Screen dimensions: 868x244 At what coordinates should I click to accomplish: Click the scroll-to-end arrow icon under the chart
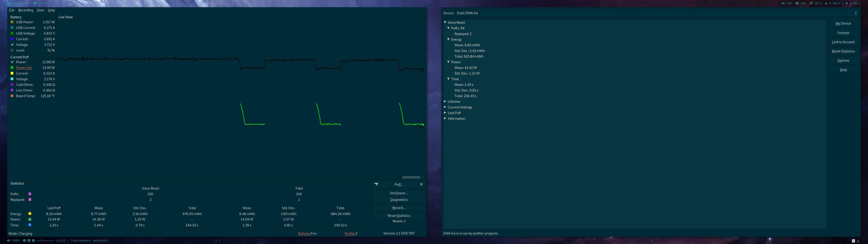click(422, 177)
